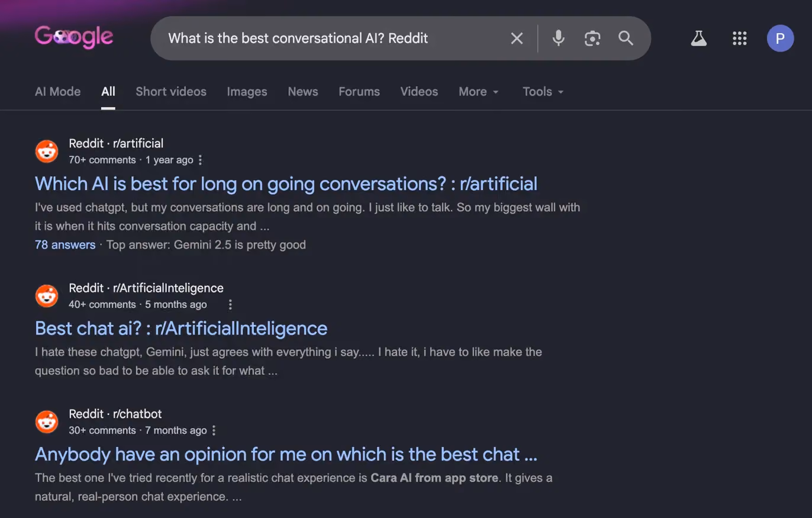
Task: Expand the More dropdown
Action: [x=479, y=92]
